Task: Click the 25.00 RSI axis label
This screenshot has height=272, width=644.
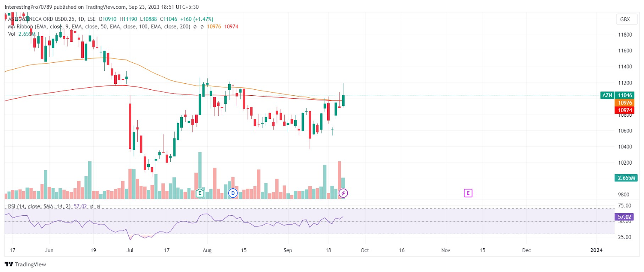Action: pyautogui.click(x=625, y=237)
